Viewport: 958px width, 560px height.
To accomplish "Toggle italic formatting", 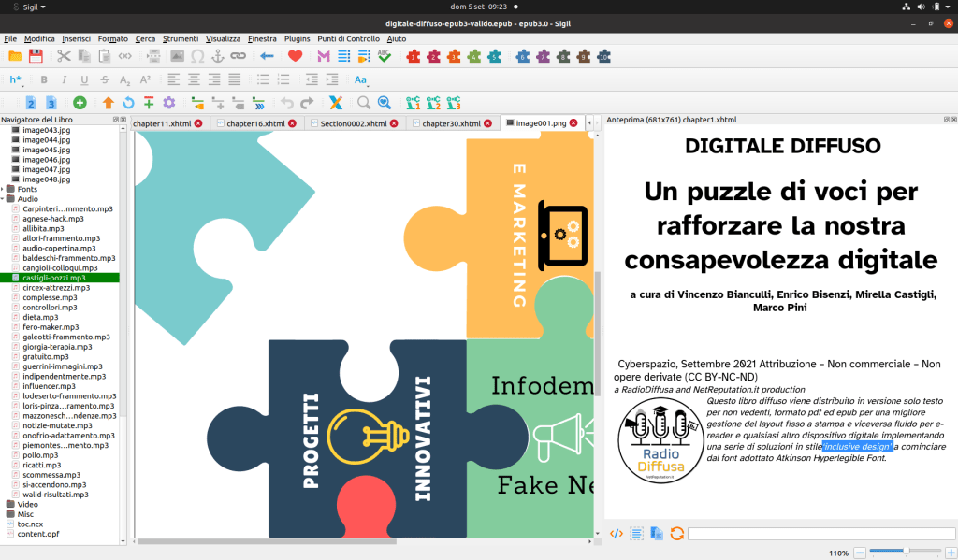I will coord(65,79).
